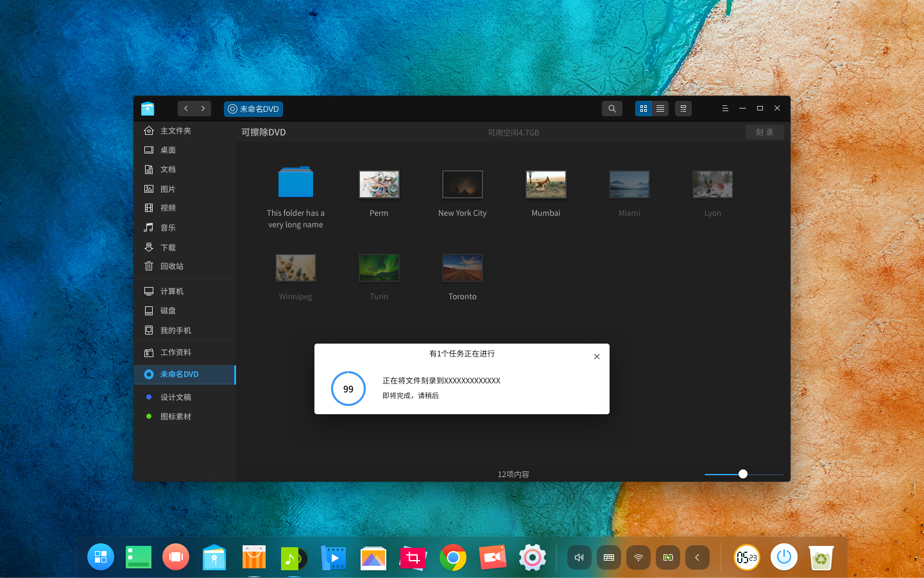
Task: Go back with the left arrow button
Action: coord(186,109)
